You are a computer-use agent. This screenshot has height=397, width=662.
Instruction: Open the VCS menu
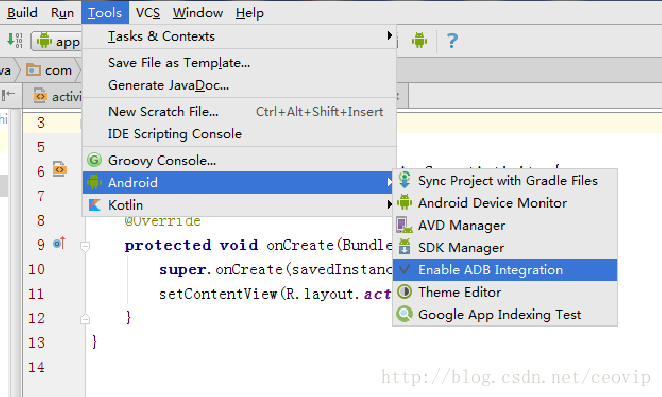pyautogui.click(x=148, y=13)
